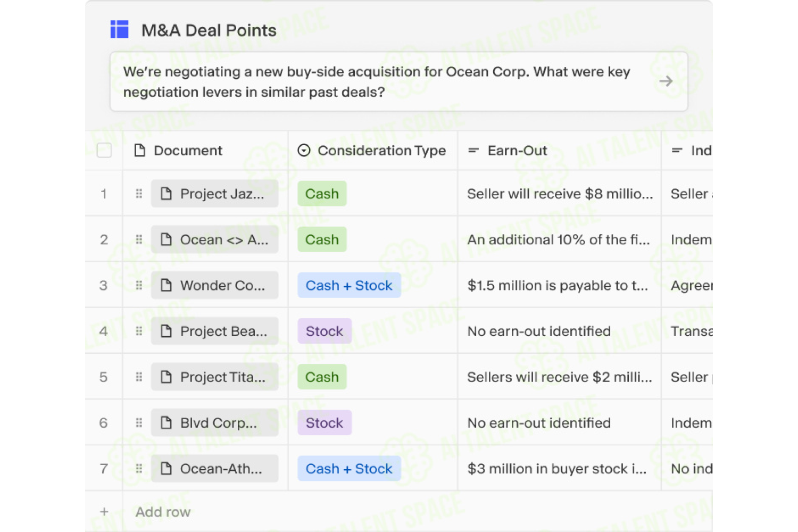Click the drag handle for Project Jaz row
This screenshot has width=798, height=532.
click(x=139, y=194)
